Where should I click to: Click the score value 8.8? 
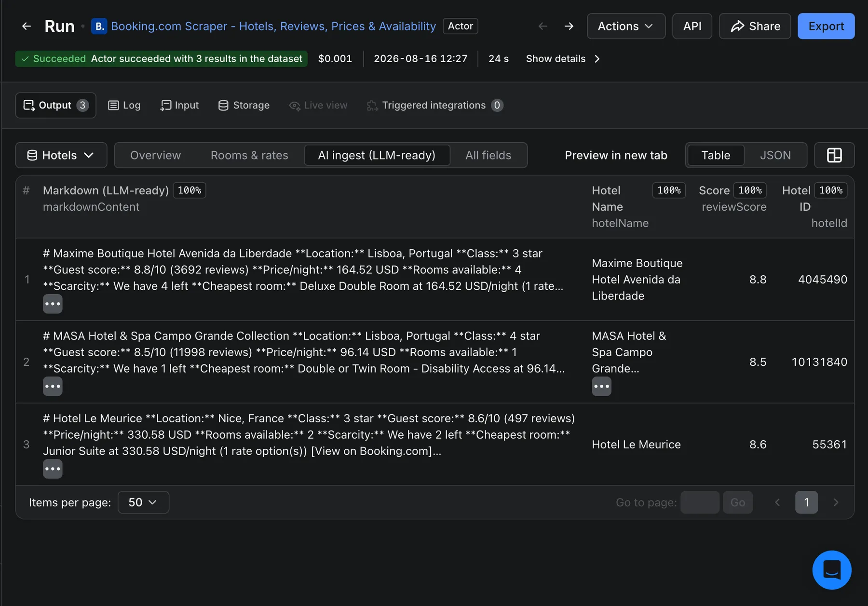[x=758, y=280]
